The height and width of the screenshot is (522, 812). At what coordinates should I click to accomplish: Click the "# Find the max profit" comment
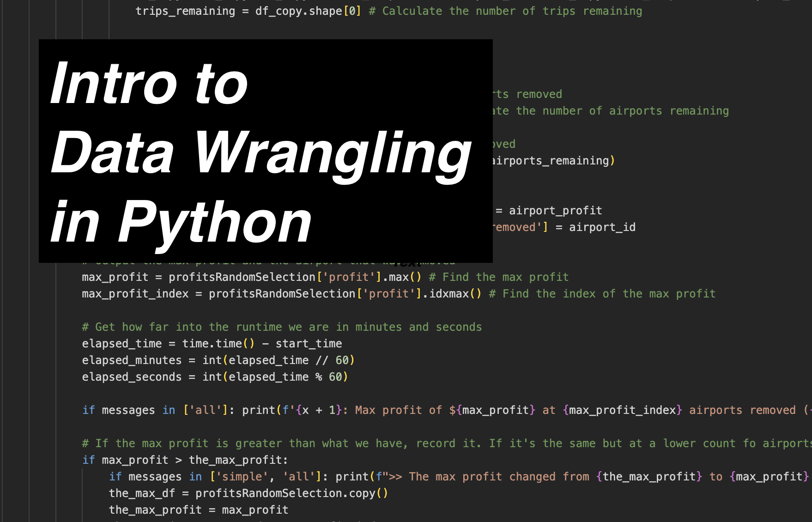[499, 277]
